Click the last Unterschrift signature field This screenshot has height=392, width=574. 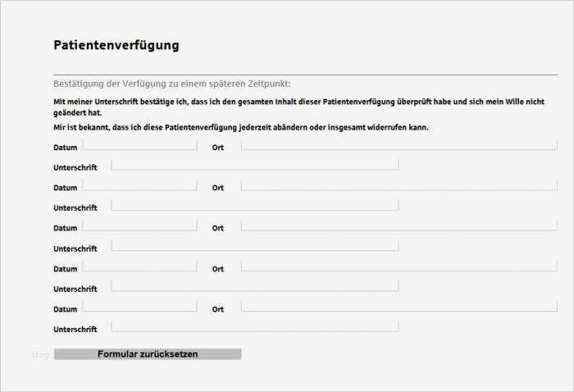pyautogui.click(x=254, y=326)
